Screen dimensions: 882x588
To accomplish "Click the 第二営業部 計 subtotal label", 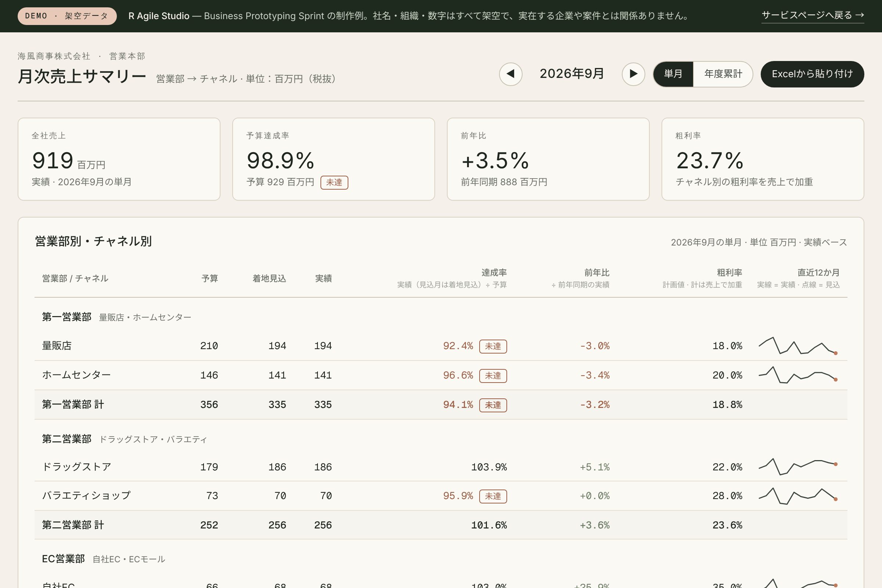I will pos(73,525).
